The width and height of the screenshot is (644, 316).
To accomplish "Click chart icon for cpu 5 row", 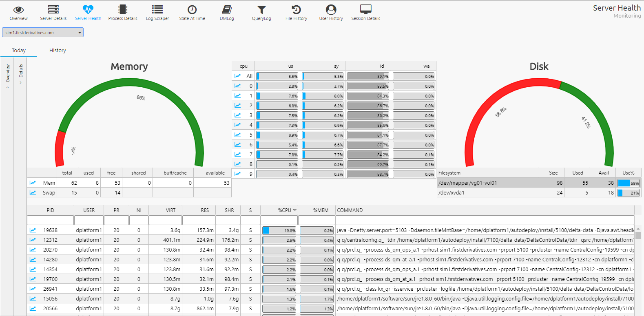I will pos(237,135).
